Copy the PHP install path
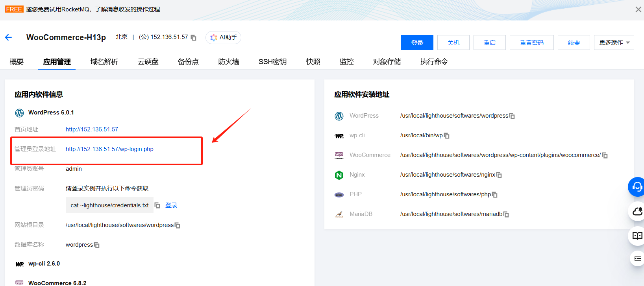The image size is (644, 286). (495, 195)
